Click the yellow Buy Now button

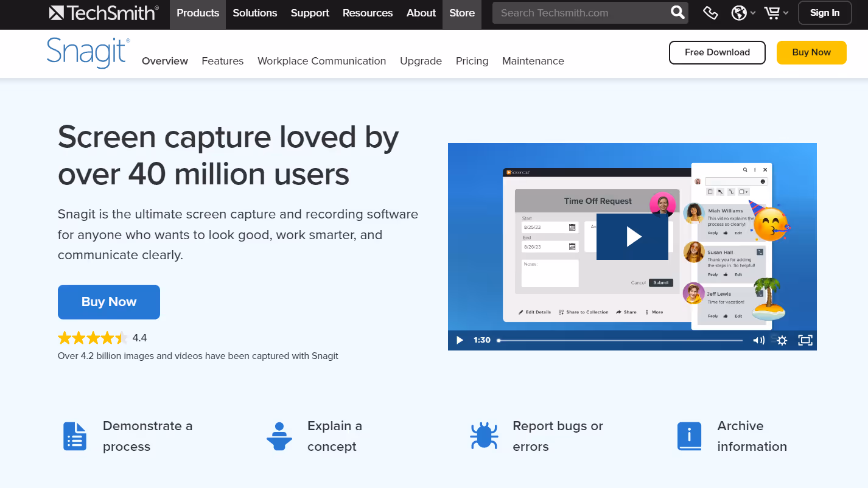point(811,52)
